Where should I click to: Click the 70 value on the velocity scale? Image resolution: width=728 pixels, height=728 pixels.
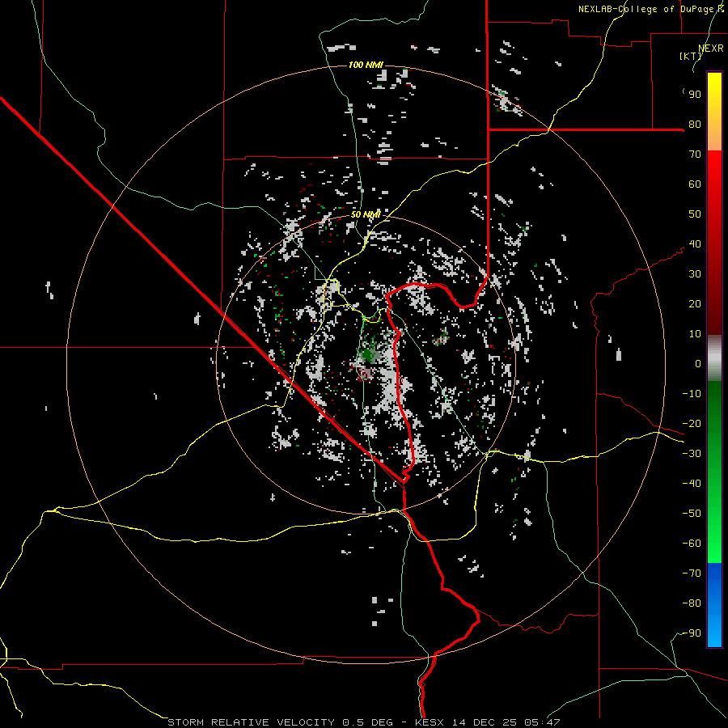[695, 154]
